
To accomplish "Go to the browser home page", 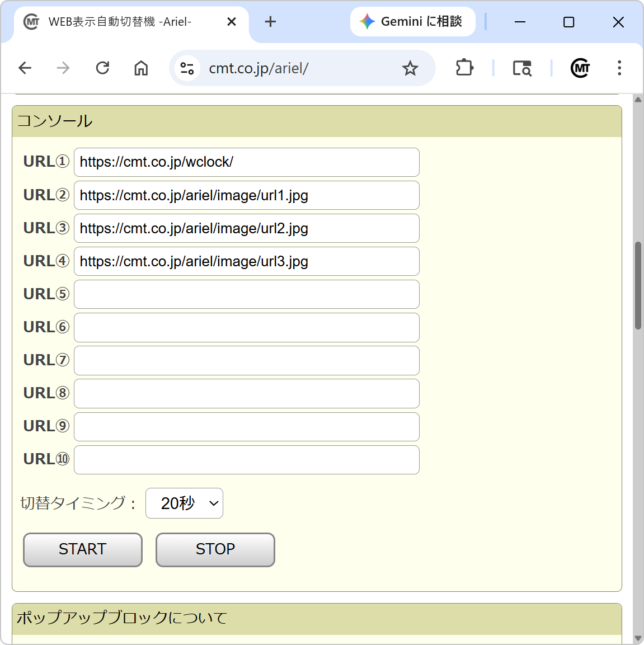I will pos(141,68).
